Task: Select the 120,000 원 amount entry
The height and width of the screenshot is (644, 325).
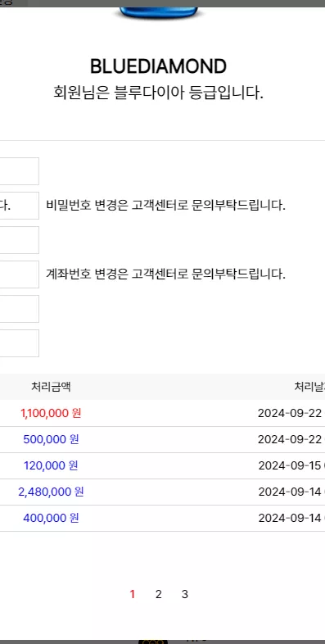Action: pyautogui.click(x=51, y=465)
